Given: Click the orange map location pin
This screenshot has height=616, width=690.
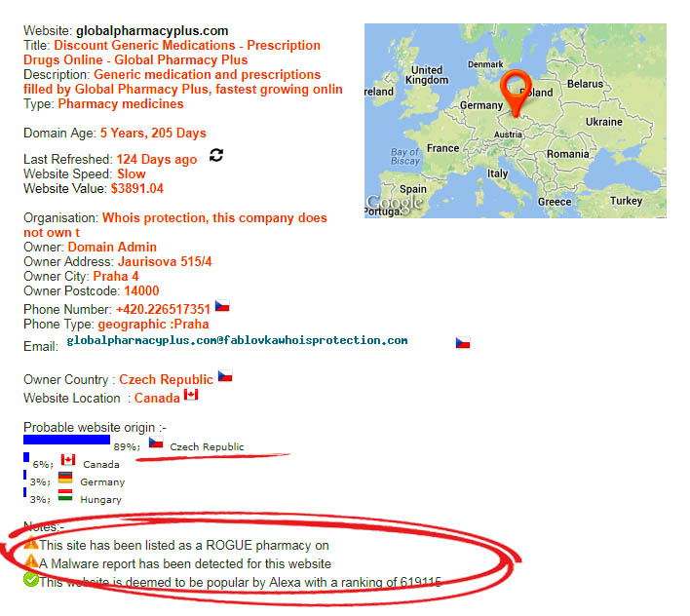Looking at the screenshot, I should (x=516, y=93).
